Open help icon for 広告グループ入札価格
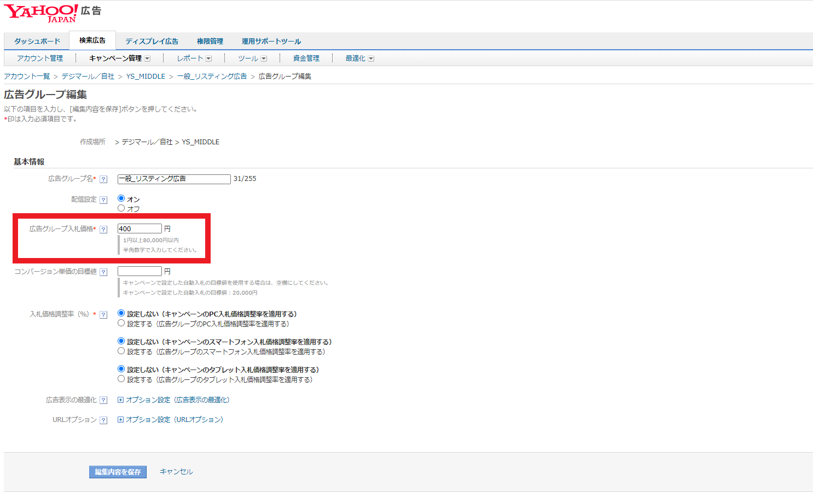This screenshot has width=813, height=504. (x=103, y=230)
